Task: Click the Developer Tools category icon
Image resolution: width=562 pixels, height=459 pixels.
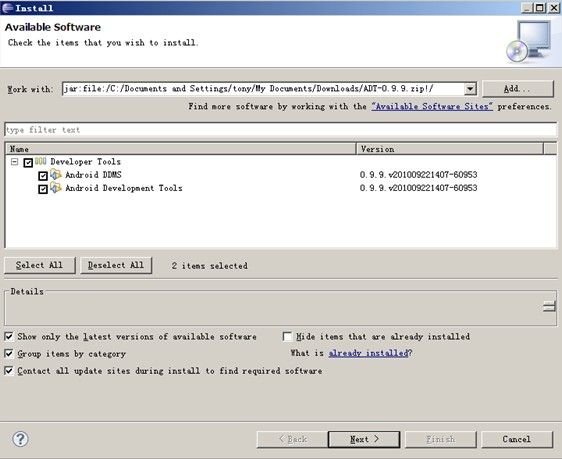Action: [x=41, y=161]
